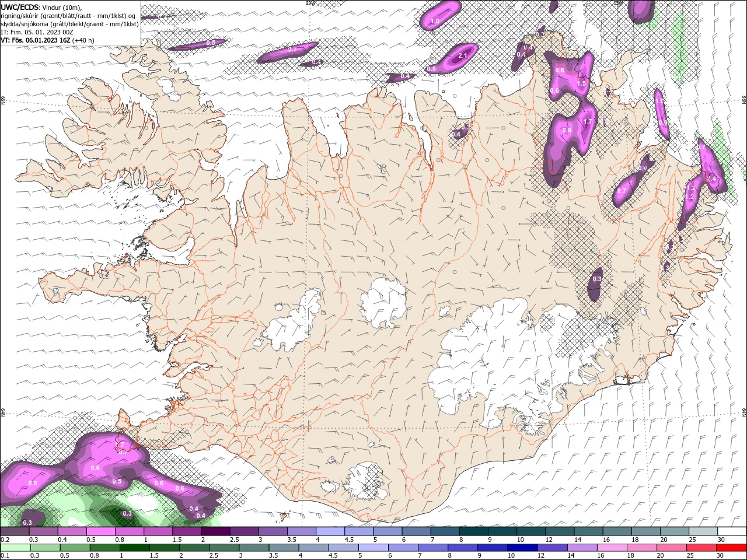This screenshot has width=747, height=560.
Task: Click the '0.7' value in the north offshore purple band
Action: (x=292, y=50)
